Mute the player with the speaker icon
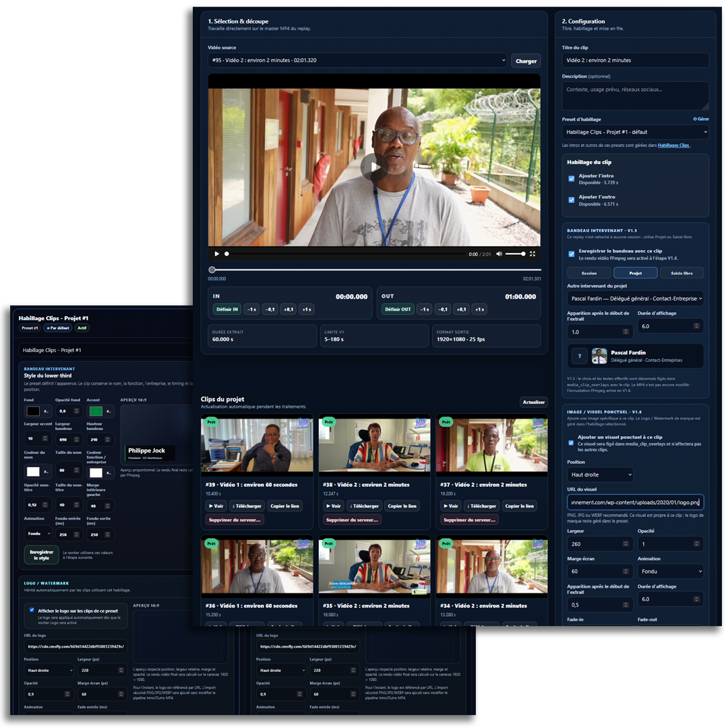This screenshot has height=728, width=728. coord(499,254)
